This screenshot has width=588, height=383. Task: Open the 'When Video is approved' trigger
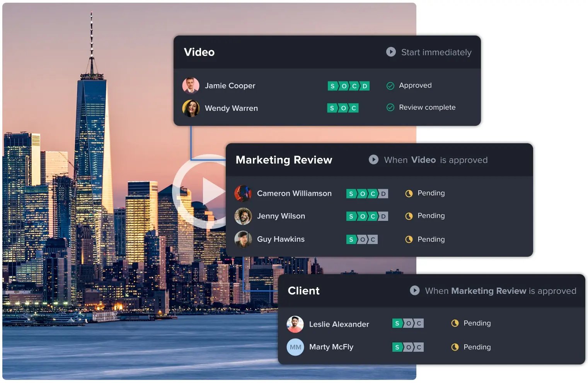[435, 160]
